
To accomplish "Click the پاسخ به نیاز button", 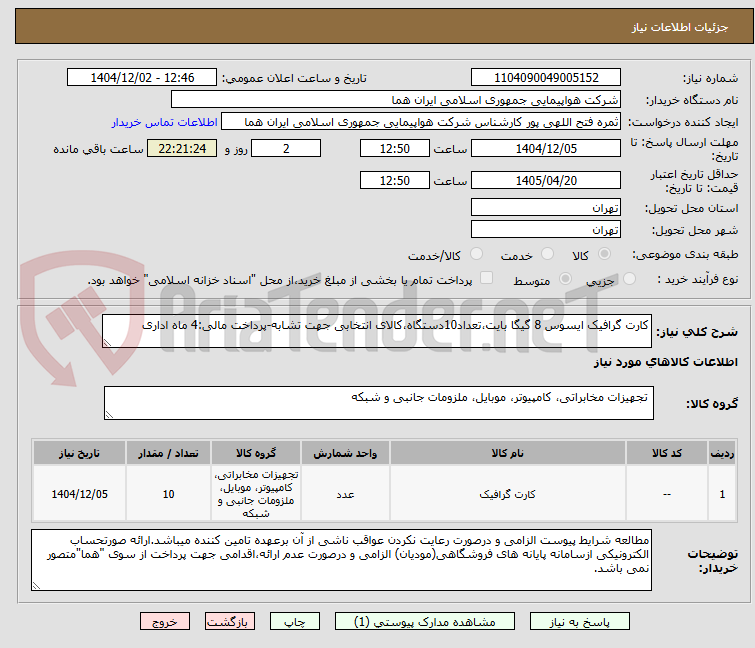I will 580,621.
